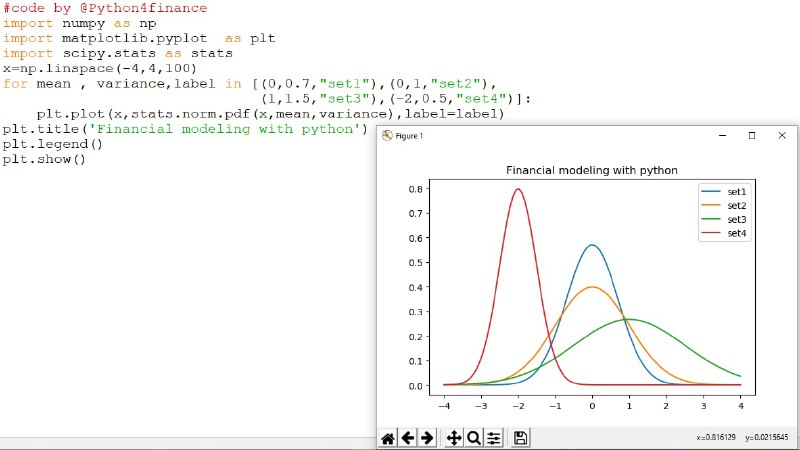Click the plt.show() code line
This screenshot has width=800, height=450.
pyautogui.click(x=44, y=159)
